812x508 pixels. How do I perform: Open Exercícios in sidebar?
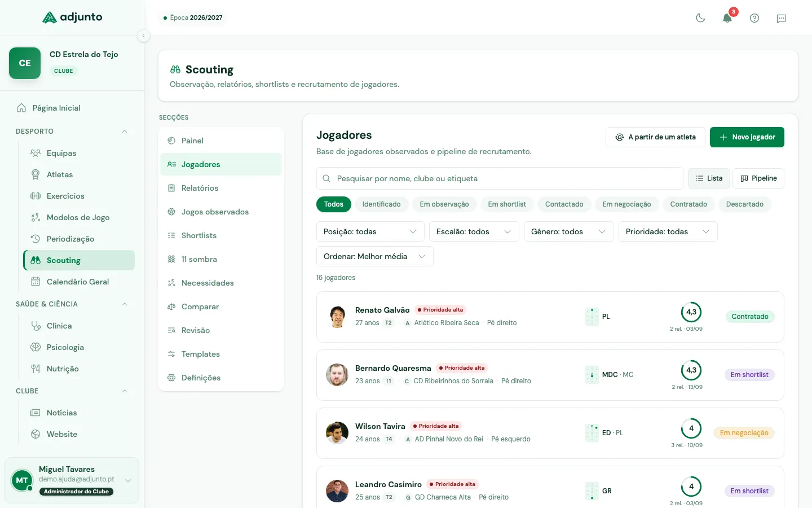[x=79, y=196]
